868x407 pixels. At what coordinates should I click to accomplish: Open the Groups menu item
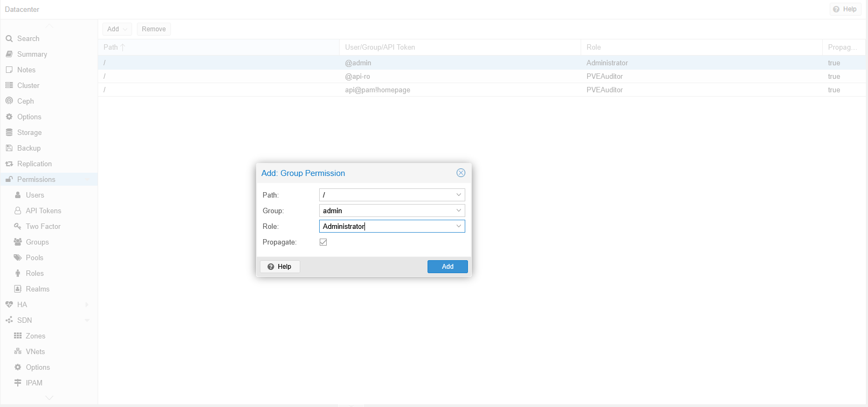tap(49, 242)
